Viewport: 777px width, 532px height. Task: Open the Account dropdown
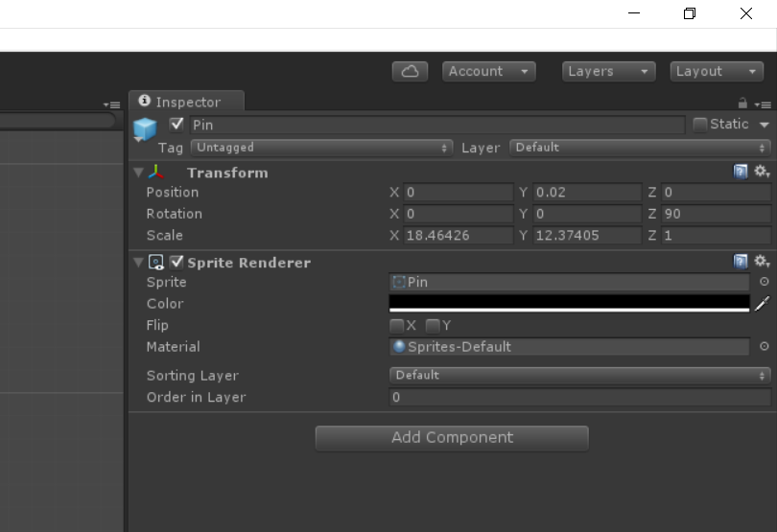[488, 71]
